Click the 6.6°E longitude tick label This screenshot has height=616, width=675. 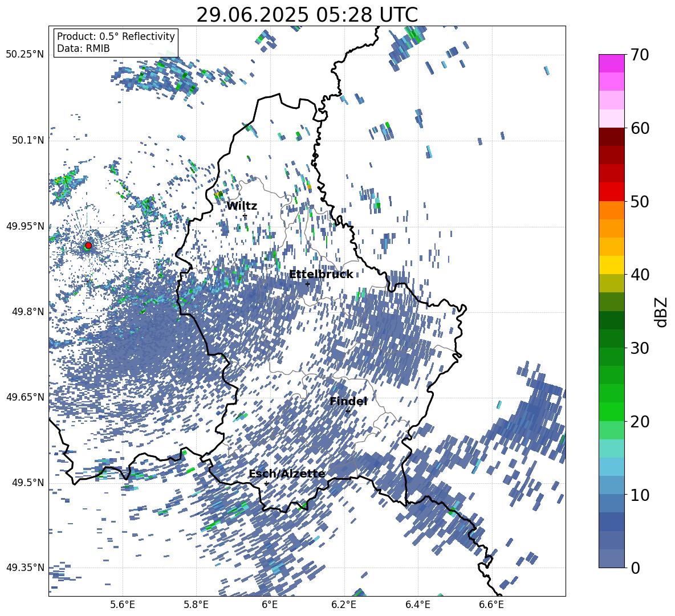click(x=491, y=605)
